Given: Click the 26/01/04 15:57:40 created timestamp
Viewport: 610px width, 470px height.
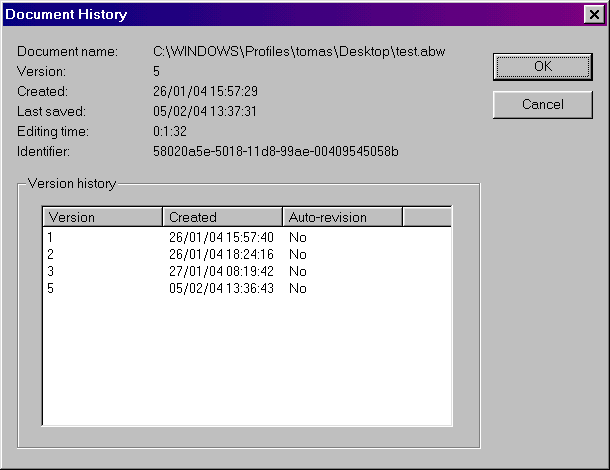Looking at the screenshot, I should pos(221,238).
